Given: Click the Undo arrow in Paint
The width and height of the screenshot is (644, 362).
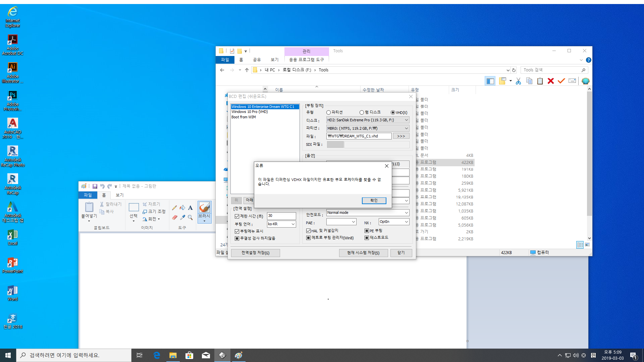Looking at the screenshot, I should (102, 186).
